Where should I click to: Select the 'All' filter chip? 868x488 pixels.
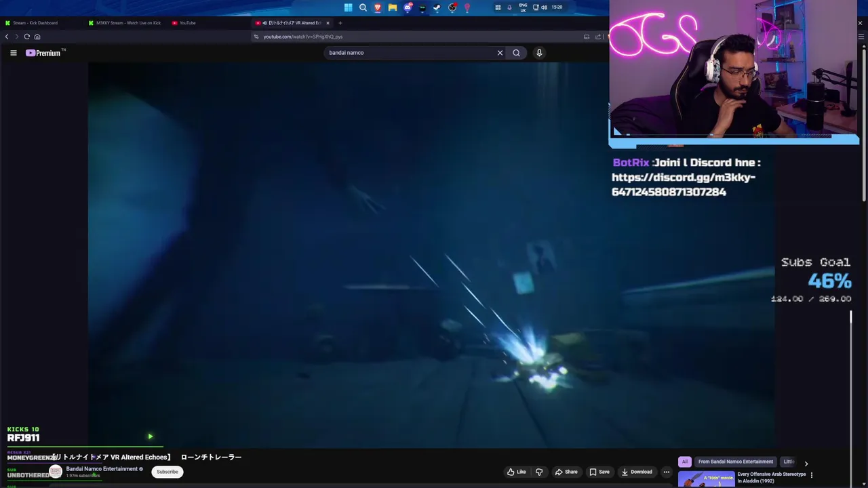(x=685, y=462)
